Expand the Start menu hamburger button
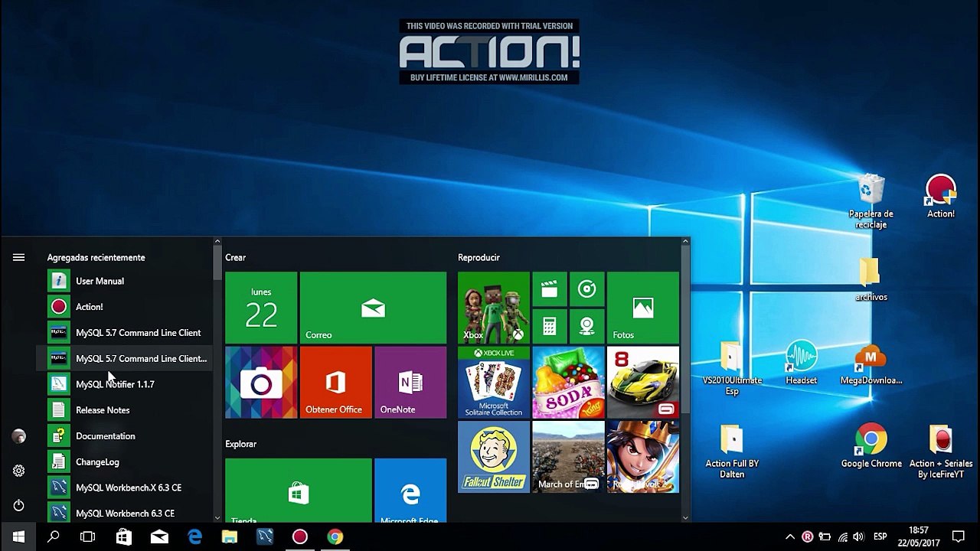This screenshot has height=551, width=980. pyautogui.click(x=18, y=258)
